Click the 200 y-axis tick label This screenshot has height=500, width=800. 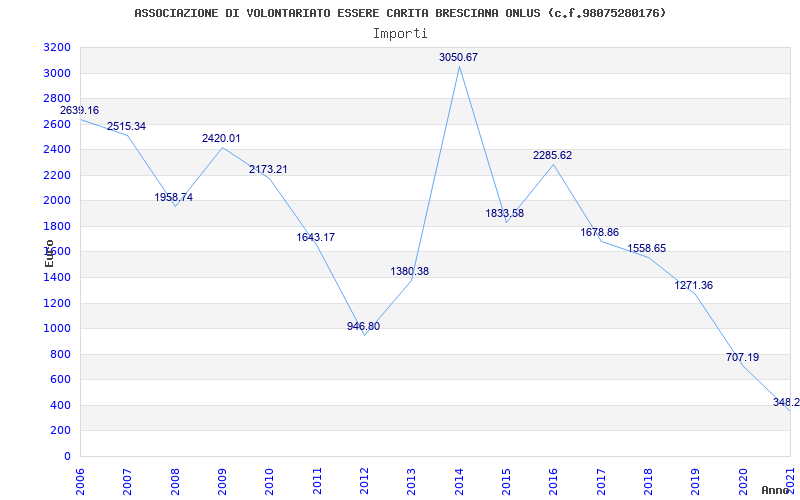tap(60, 431)
